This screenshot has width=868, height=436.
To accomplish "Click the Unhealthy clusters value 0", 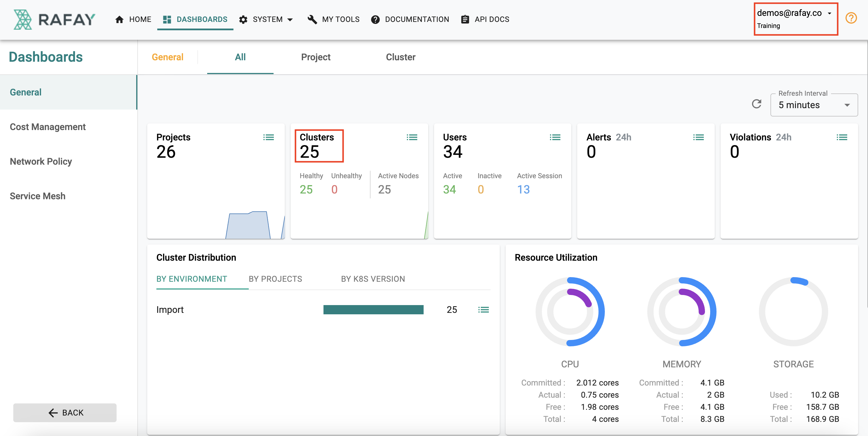I will pos(334,189).
